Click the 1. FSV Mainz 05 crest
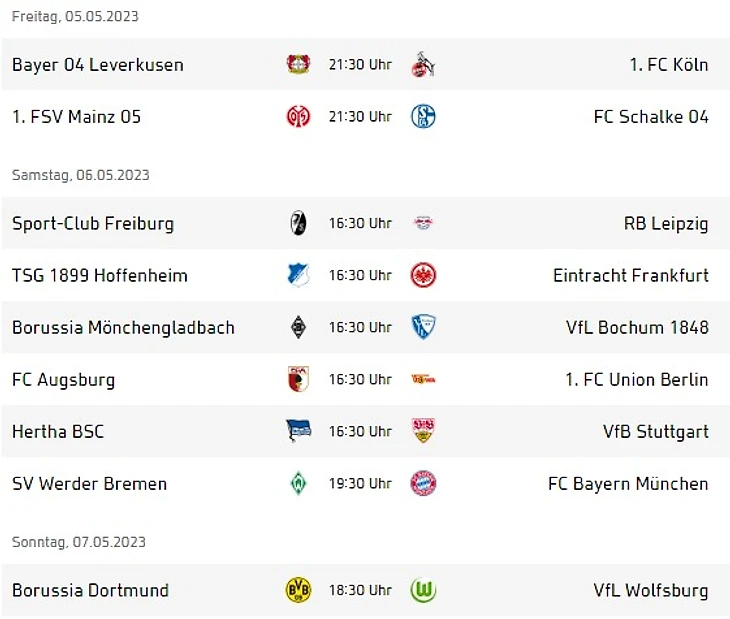Image resolution: width=730 pixels, height=619 pixels. coord(298,117)
